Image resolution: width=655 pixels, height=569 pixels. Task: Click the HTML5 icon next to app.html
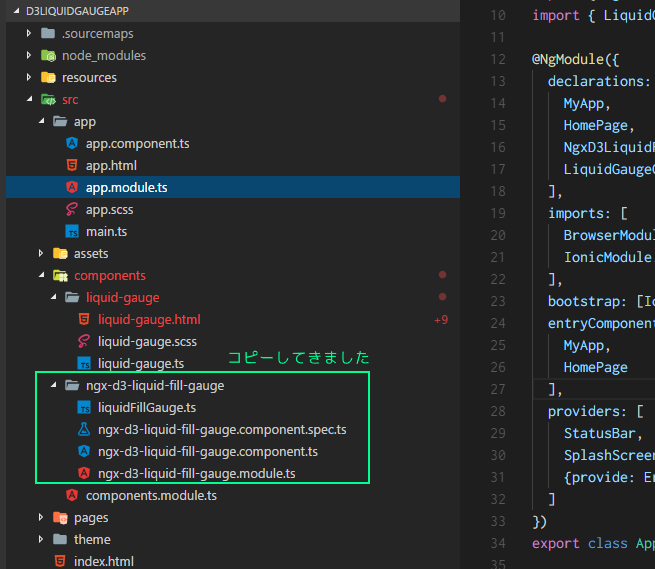coord(72,165)
